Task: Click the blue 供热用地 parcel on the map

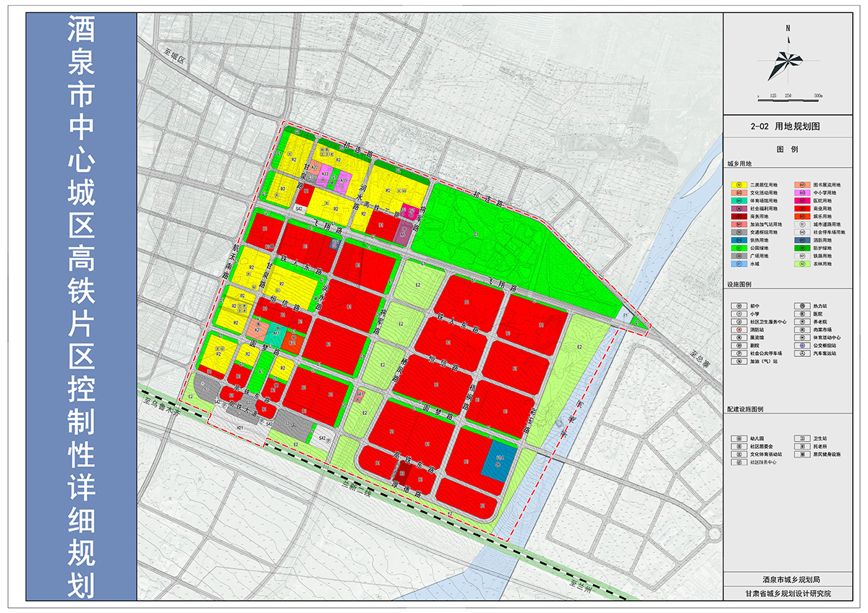Action: click(500, 460)
